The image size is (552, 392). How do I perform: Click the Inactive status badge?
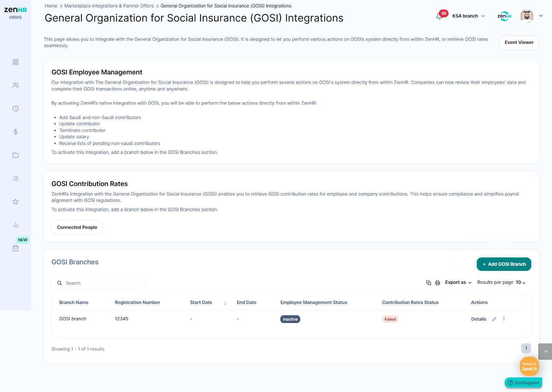pos(290,319)
